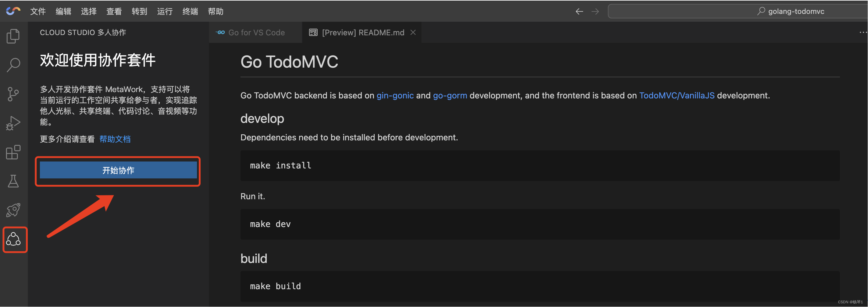
Task: Switch to the Go for VS Code tab
Action: point(255,32)
